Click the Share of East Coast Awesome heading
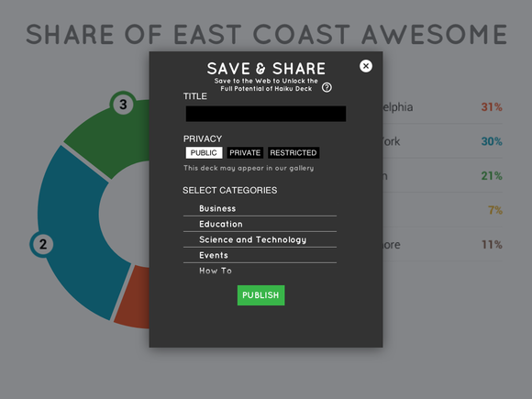The width and height of the screenshot is (532, 399). [x=267, y=35]
